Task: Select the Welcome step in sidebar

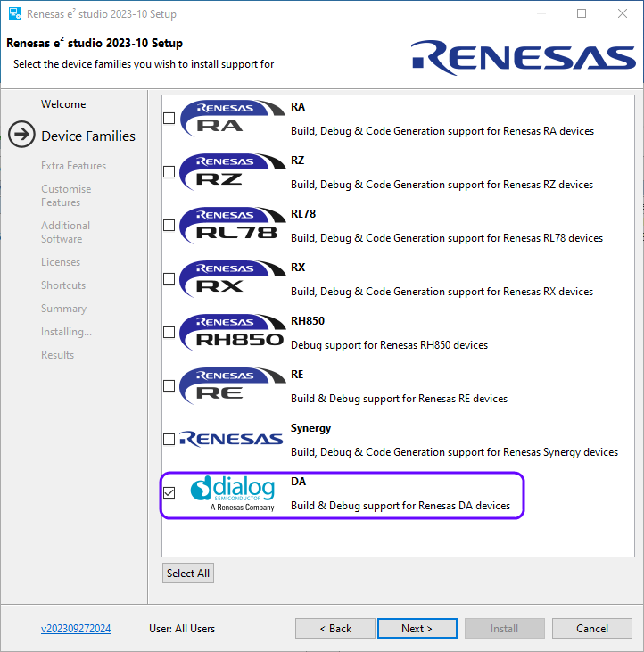Action: click(63, 104)
